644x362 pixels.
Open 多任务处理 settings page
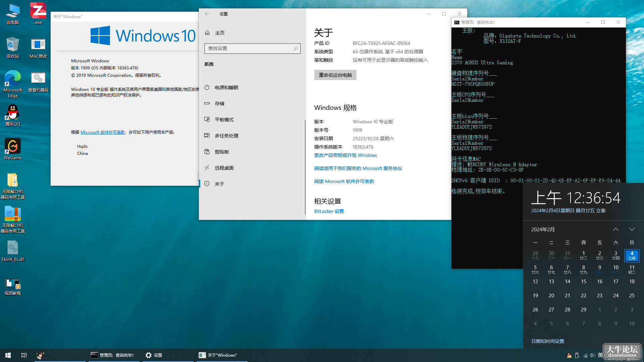pos(252,136)
